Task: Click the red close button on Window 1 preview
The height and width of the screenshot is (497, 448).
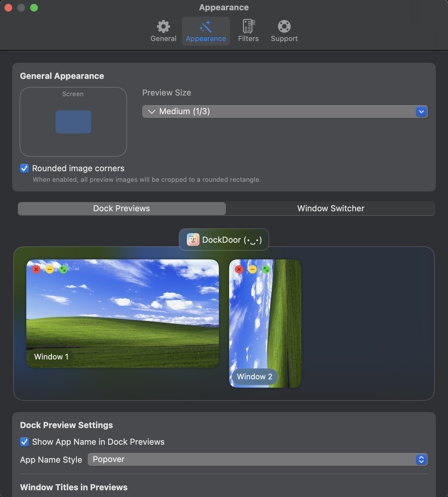Action: (36, 269)
